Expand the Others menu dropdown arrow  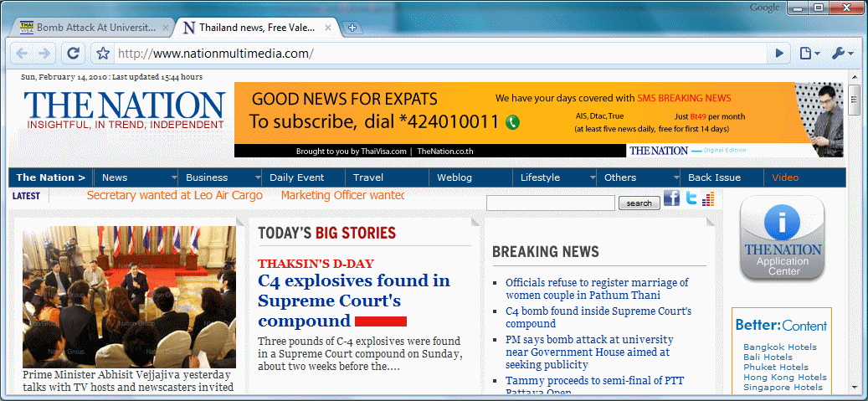[676, 177]
